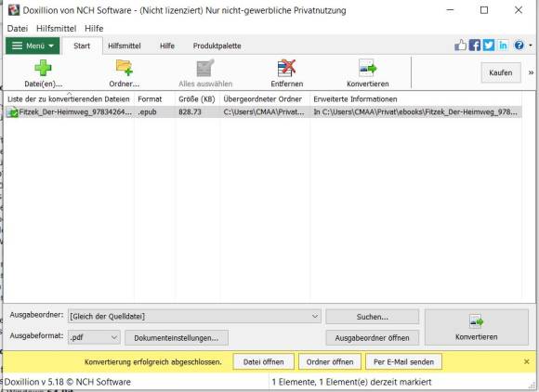Click the extended info text of the Fitzek row
The height and width of the screenshot is (392, 539).
tap(415, 112)
